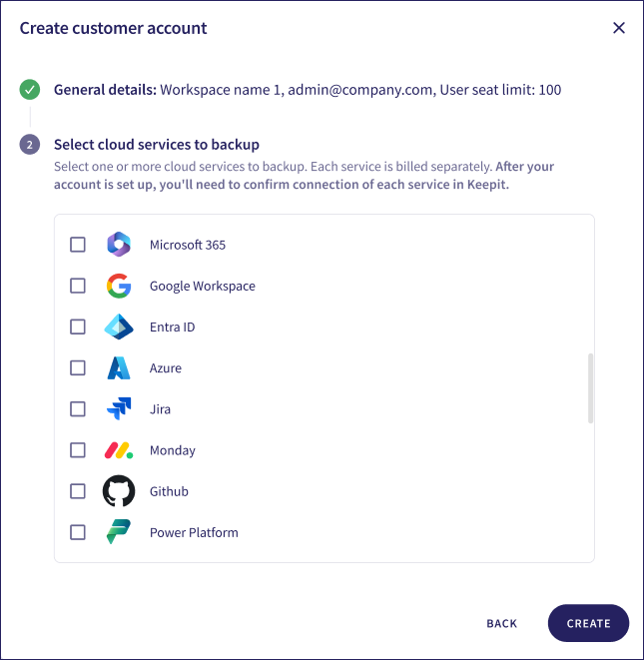Image resolution: width=644 pixels, height=660 pixels.
Task: Close the Create customer account dialog
Action: [619, 28]
